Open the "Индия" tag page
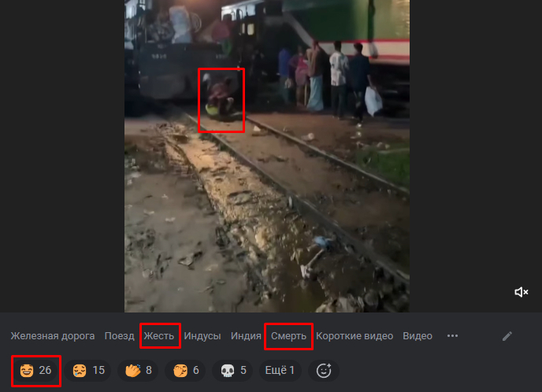Viewport: 542px width, 392px height. [x=246, y=336]
